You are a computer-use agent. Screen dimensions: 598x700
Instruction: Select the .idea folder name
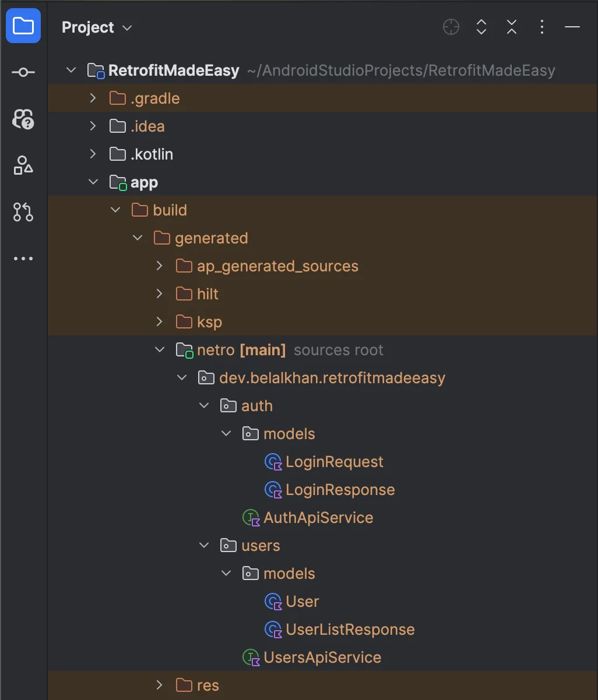147,126
